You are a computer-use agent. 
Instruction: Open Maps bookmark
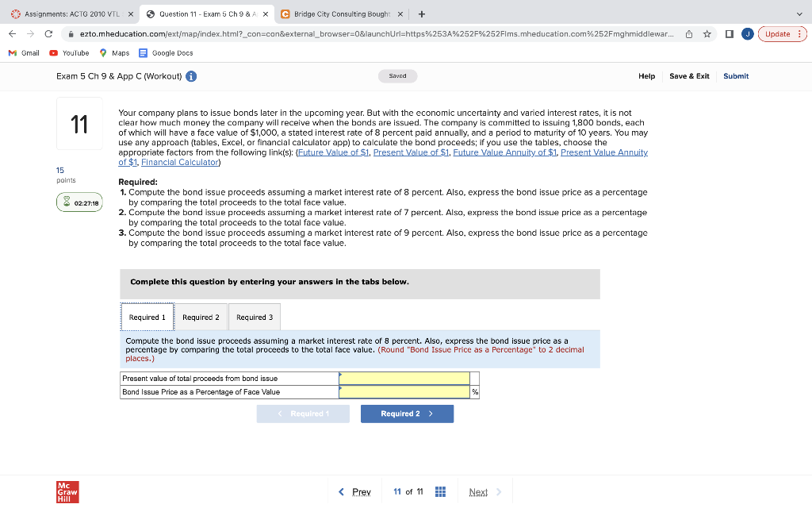click(114, 53)
